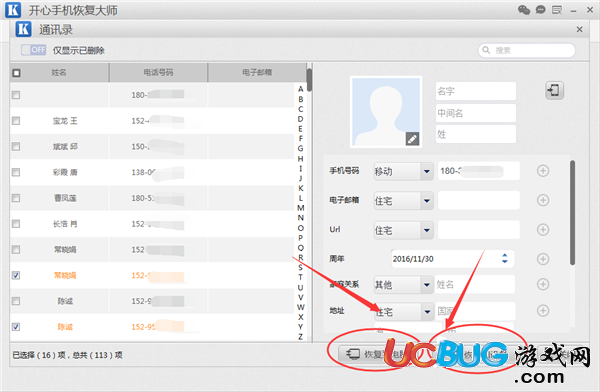Edit the contact avatar with pencil icon
Viewport: 600px width, 392px height.
(412, 139)
